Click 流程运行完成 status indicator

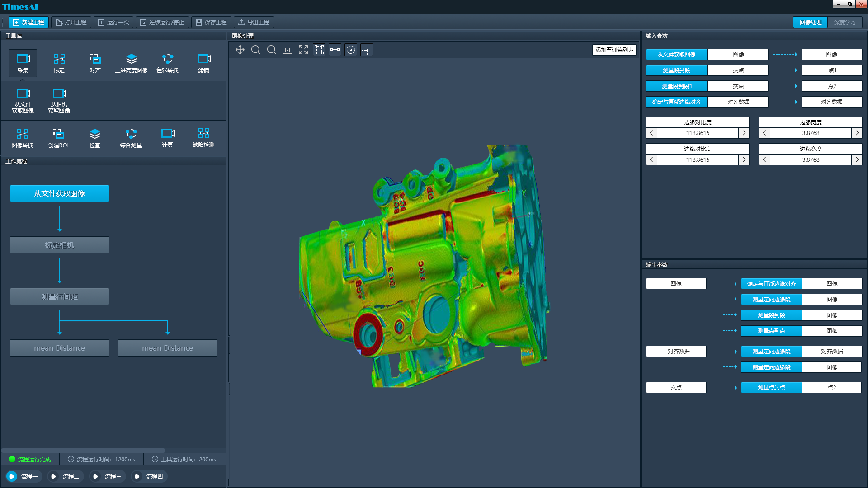pos(30,459)
